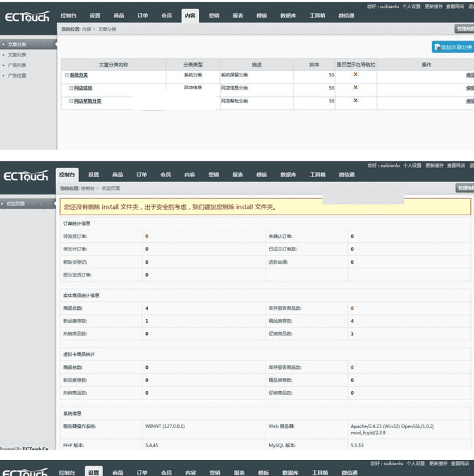The image size is (474, 476).
Task: Open 商品 tab in the article category page
Action: tap(119, 16)
